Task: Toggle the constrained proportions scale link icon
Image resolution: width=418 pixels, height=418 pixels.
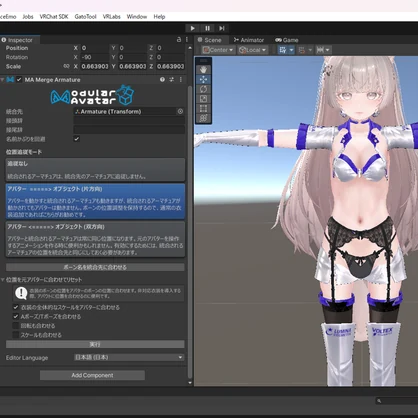Action: (x=66, y=66)
